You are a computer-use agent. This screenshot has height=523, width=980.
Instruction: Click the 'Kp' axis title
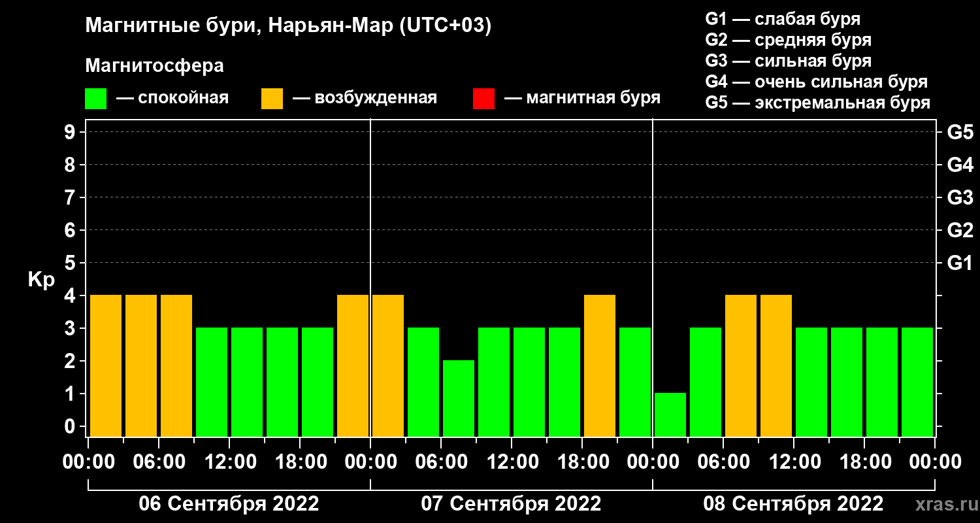pyautogui.click(x=41, y=280)
